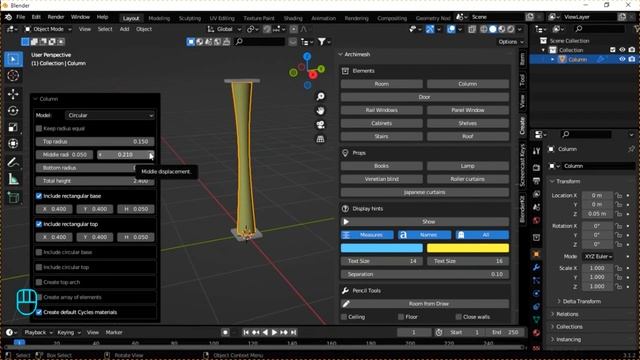Activate the Move tool
This screenshot has width=640, height=360.
[13, 94]
